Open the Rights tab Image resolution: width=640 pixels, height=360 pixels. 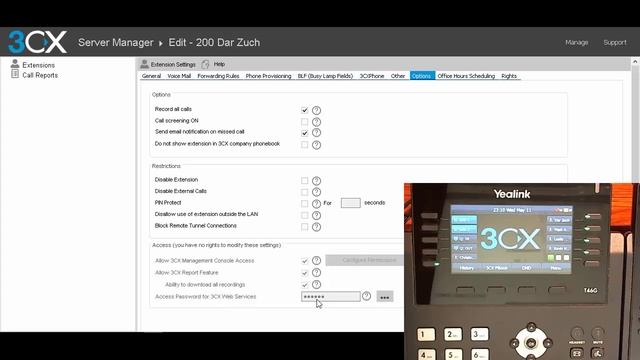[509, 76]
